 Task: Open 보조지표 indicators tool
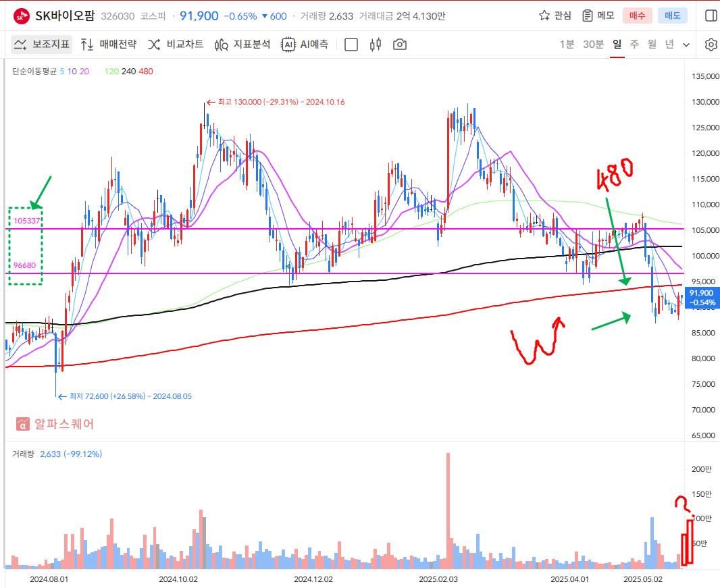click(x=41, y=45)
